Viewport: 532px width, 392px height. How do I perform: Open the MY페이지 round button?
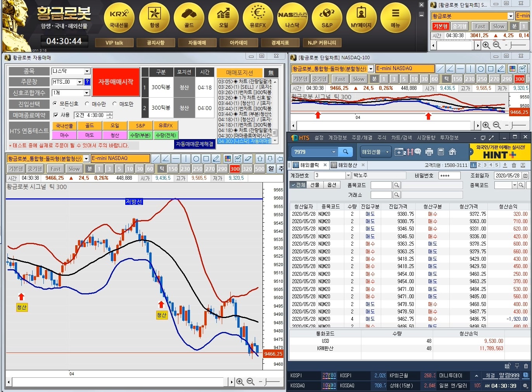(x=361, y=18)
